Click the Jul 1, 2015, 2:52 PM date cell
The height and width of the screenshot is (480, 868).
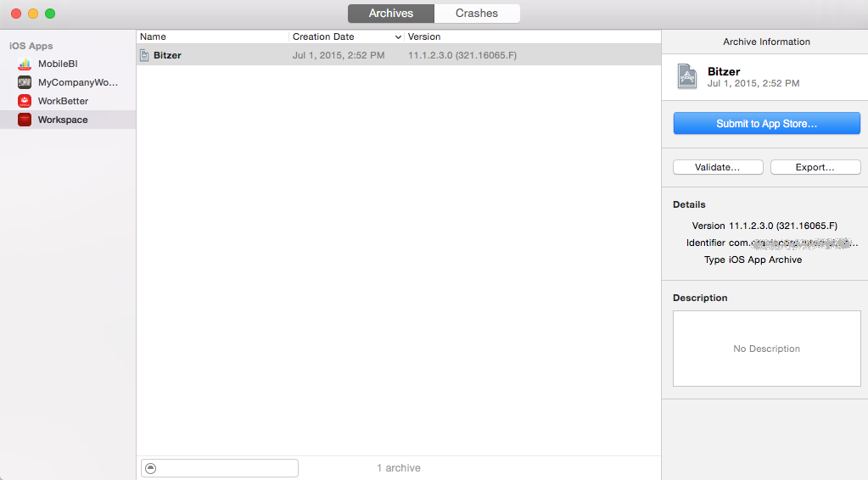pos(339,55)
